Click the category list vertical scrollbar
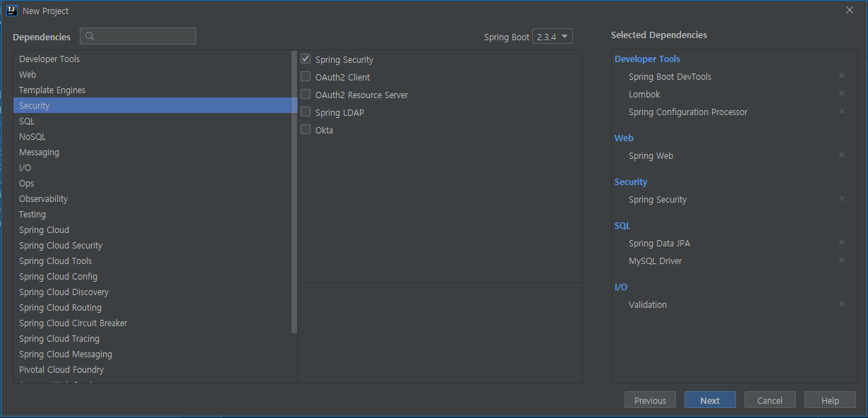This screenshot has width=868, height=418. 294,192
